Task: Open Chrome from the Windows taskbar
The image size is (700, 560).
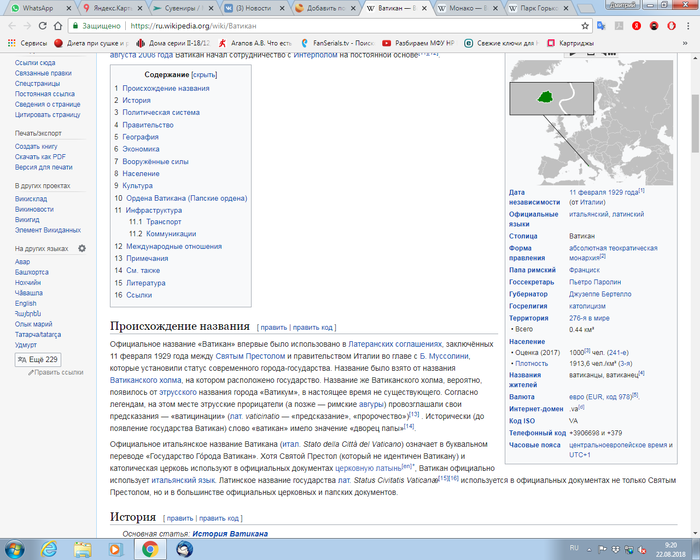Action: coord(149,548)
